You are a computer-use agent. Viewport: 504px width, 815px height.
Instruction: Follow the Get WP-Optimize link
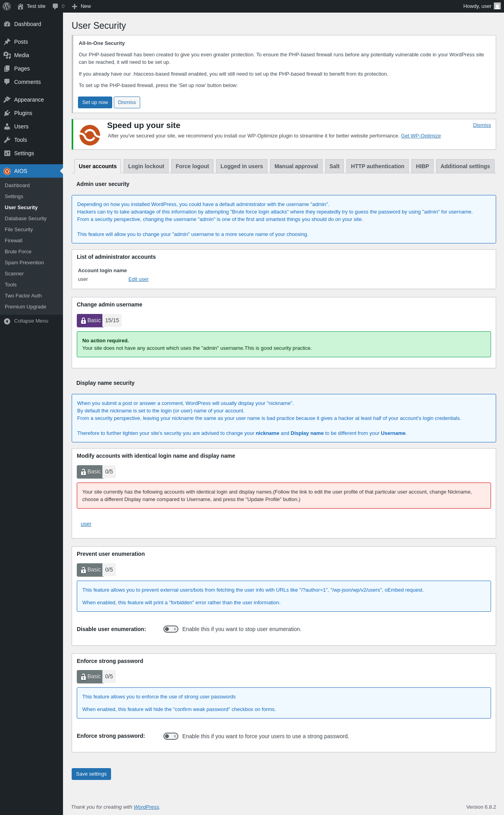coord(421,136)
